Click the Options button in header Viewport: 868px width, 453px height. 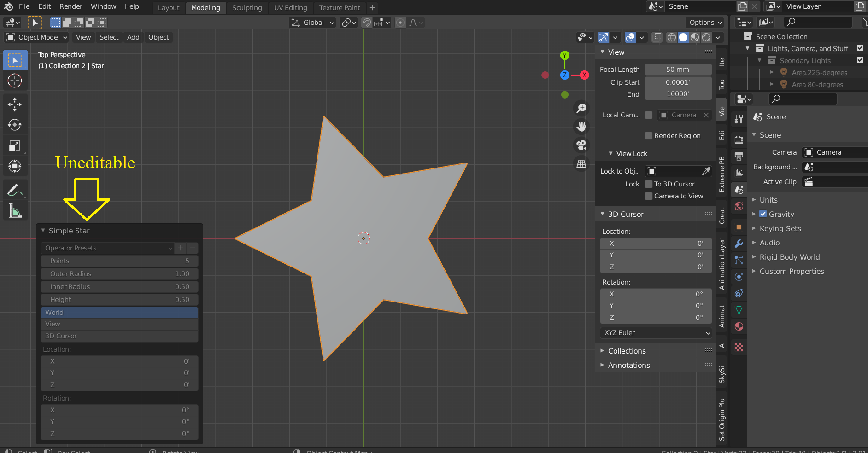click(705, 23)
